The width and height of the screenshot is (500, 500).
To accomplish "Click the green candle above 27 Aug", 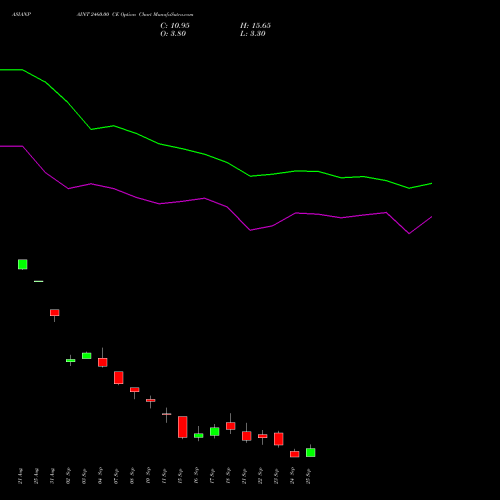I will pyautogui.click(x=23, y=264).
